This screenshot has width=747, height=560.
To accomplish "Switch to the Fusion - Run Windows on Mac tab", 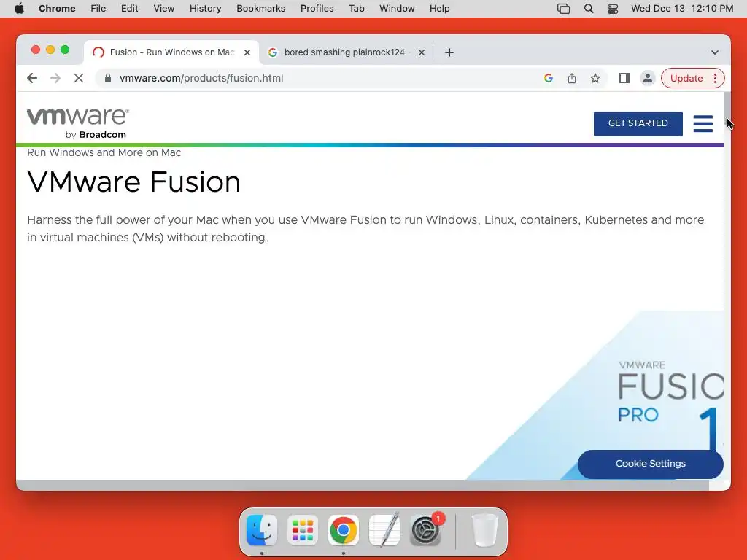I will point(171,52).
